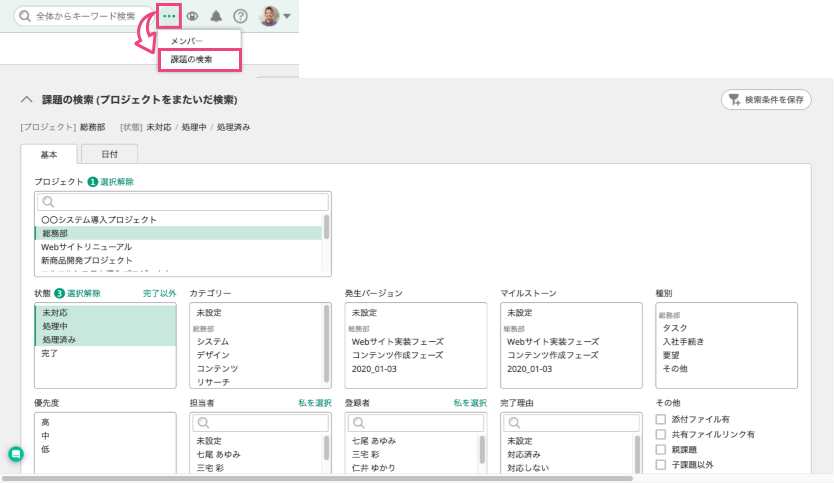
Task: Open the user avatar menu
Action: tap(274, 16)
